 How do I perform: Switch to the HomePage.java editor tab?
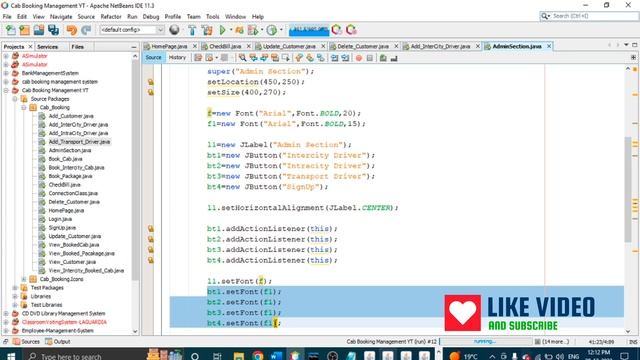(169, 47)
